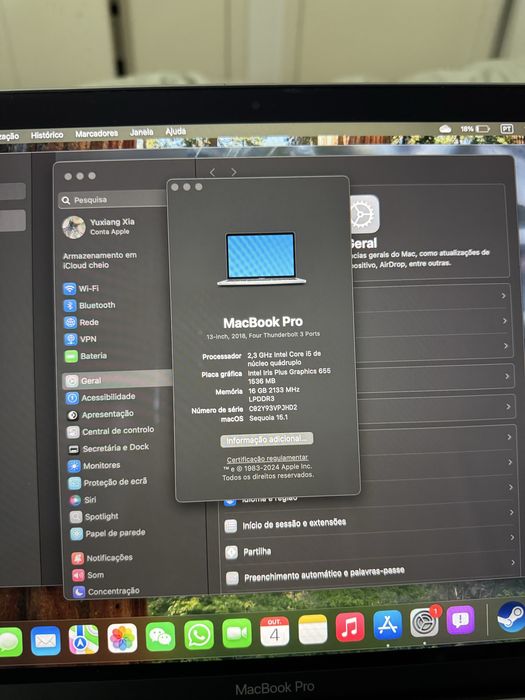Viewport: 525px width, 700px height.
Task: Select Siri in the sidebar
Action: tap(83, 500)
